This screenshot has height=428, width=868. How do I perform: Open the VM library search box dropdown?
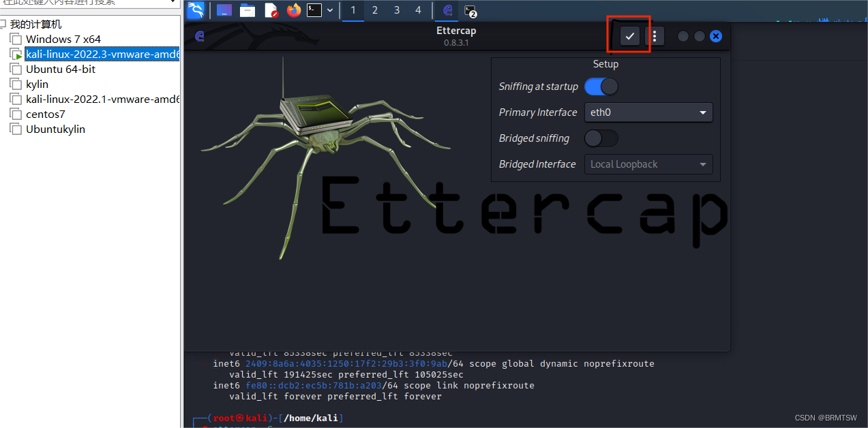point(174,2)
